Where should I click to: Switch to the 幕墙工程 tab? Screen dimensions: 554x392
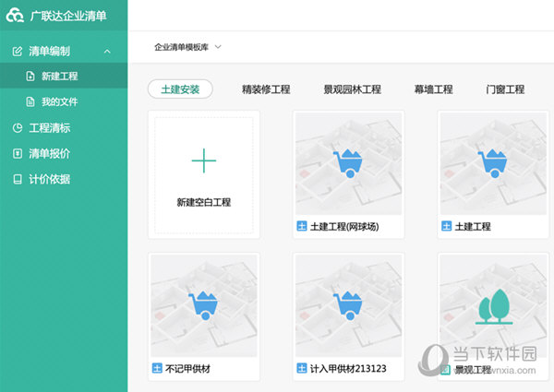pos(434,89)
